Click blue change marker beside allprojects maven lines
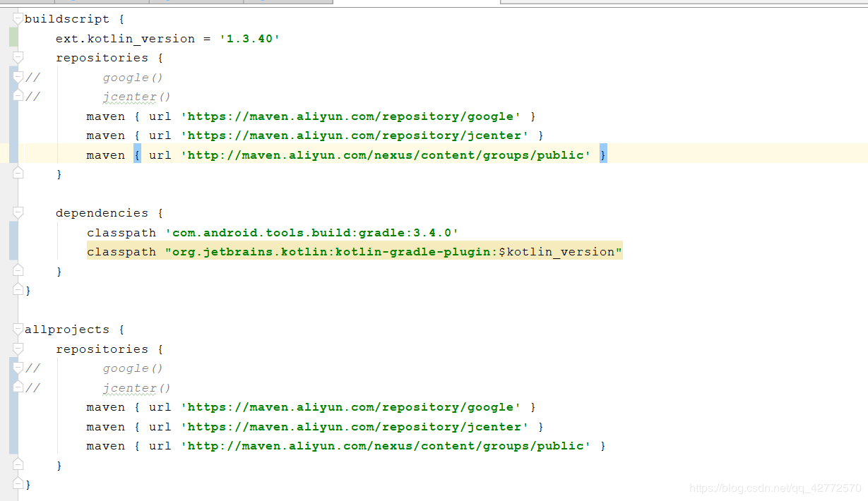Viewport: 868px width, 501px height. 13,406
